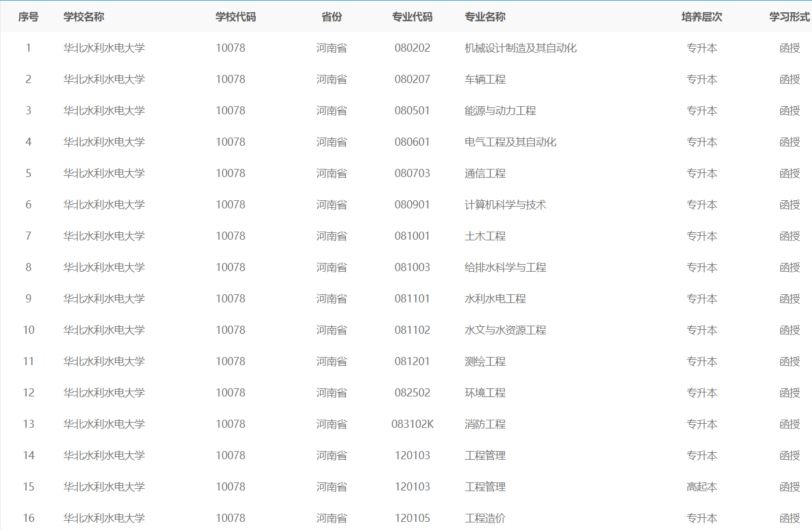Screen dimensions: 812x530
Task: Click 专升本 in the 车辆工程 row
Action: (702, 80)
